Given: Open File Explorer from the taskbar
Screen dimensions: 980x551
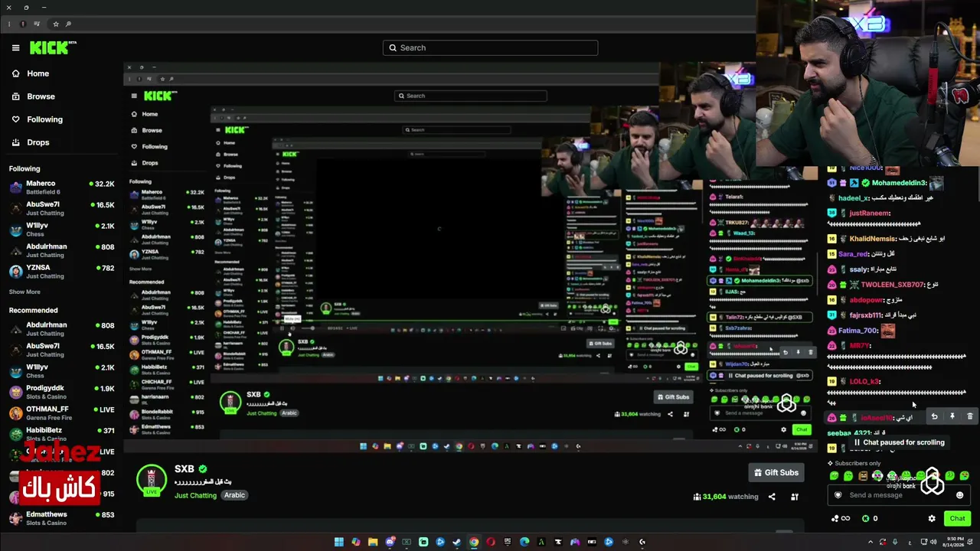Looking at the screenshot, I should tap(372, 542).
